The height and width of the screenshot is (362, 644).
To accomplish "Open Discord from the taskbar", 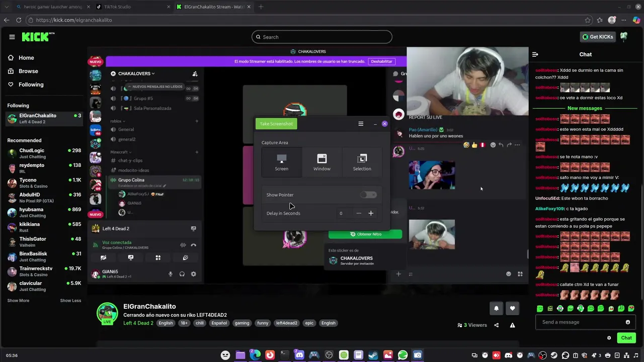I will point(299,355).
